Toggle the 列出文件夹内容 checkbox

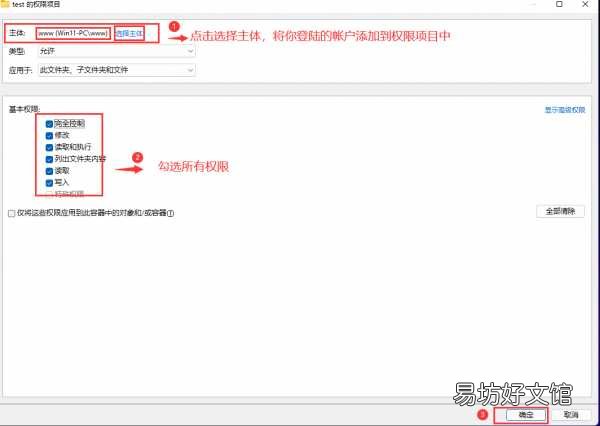49,159
